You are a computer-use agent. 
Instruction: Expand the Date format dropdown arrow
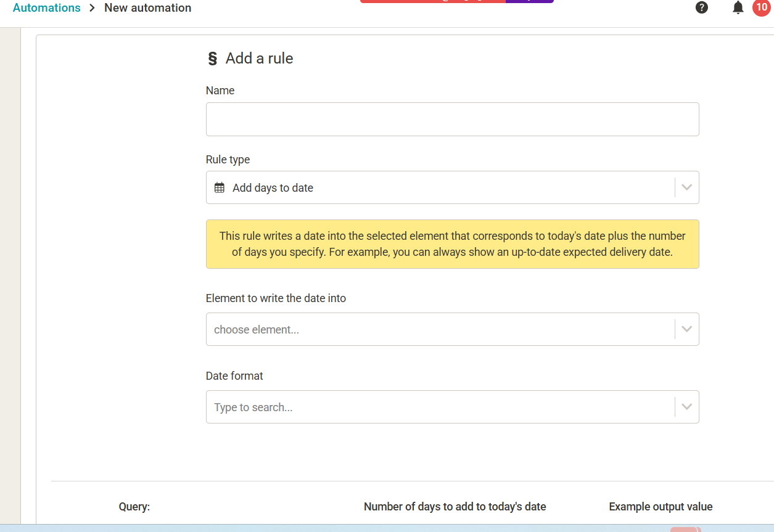point(686,407)
